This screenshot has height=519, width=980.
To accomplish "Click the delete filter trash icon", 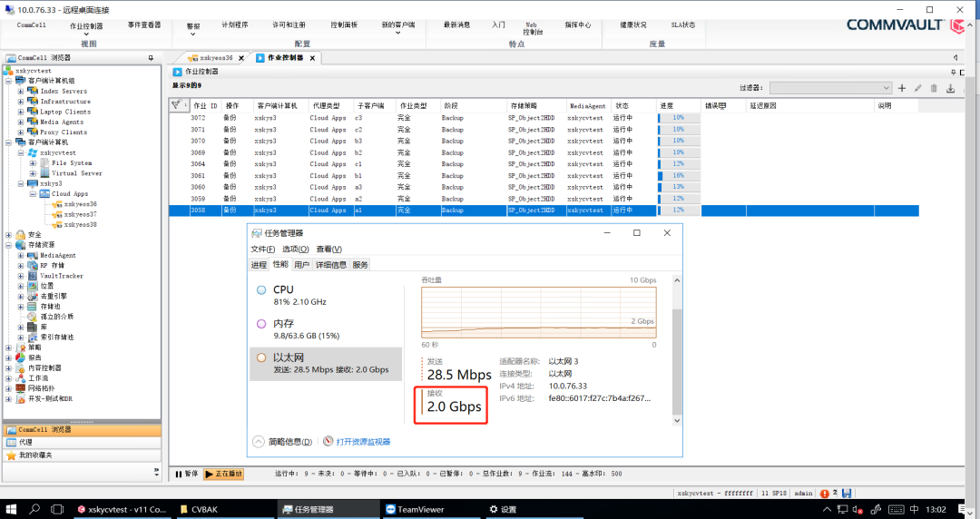I will click(934, 88).
